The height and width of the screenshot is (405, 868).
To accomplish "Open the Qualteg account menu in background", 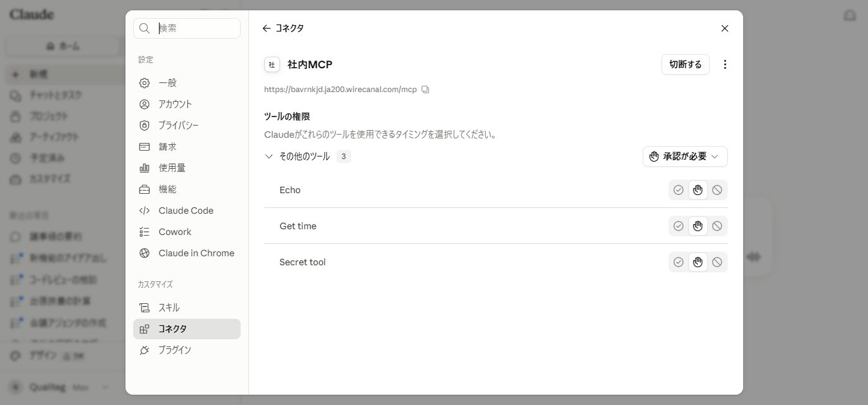I will click(x=60, y=388).
